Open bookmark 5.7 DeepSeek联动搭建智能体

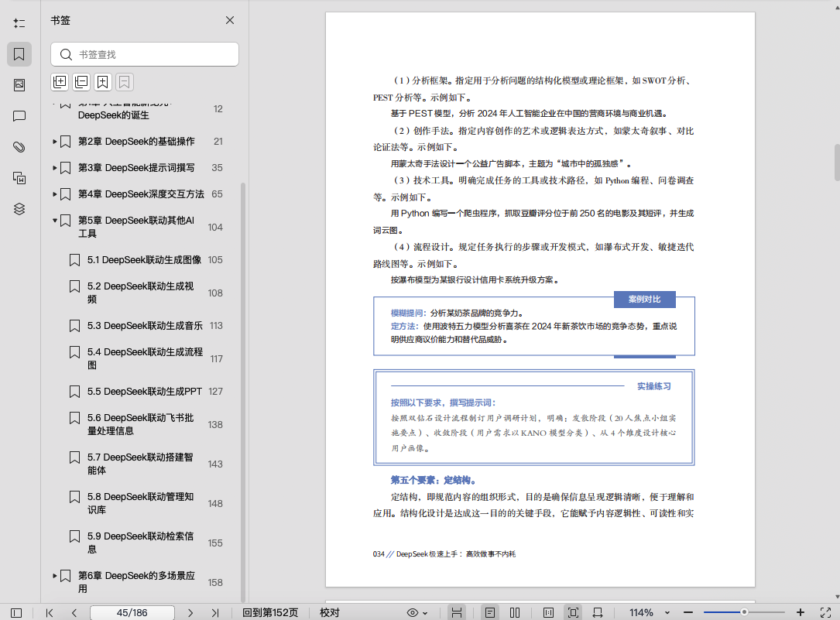coord(140,464)
